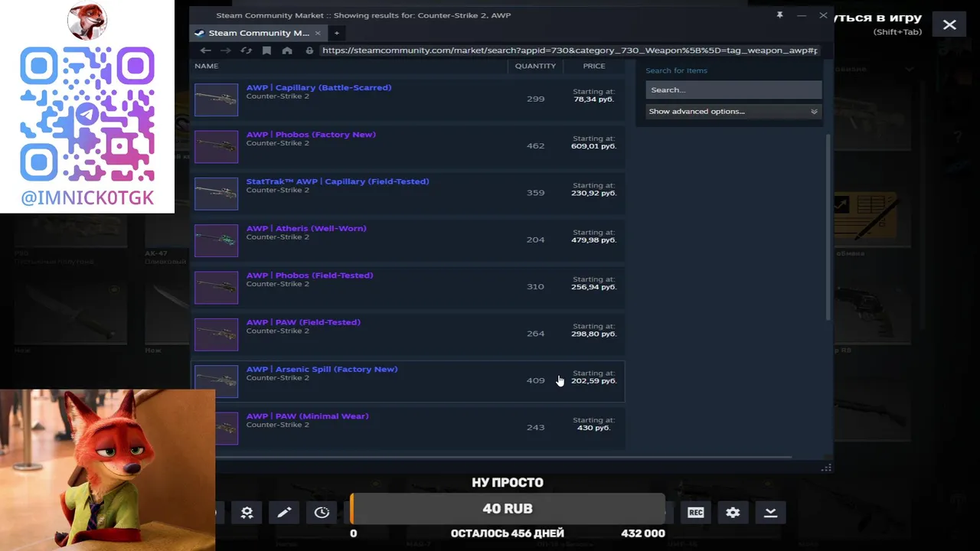Click the Telegram QR code image
980x551 pixels.
coord(87,113)
